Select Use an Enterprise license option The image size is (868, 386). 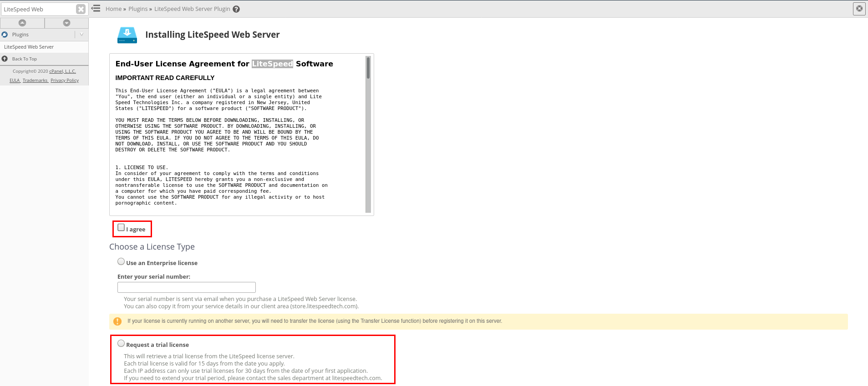pos(121,261)
